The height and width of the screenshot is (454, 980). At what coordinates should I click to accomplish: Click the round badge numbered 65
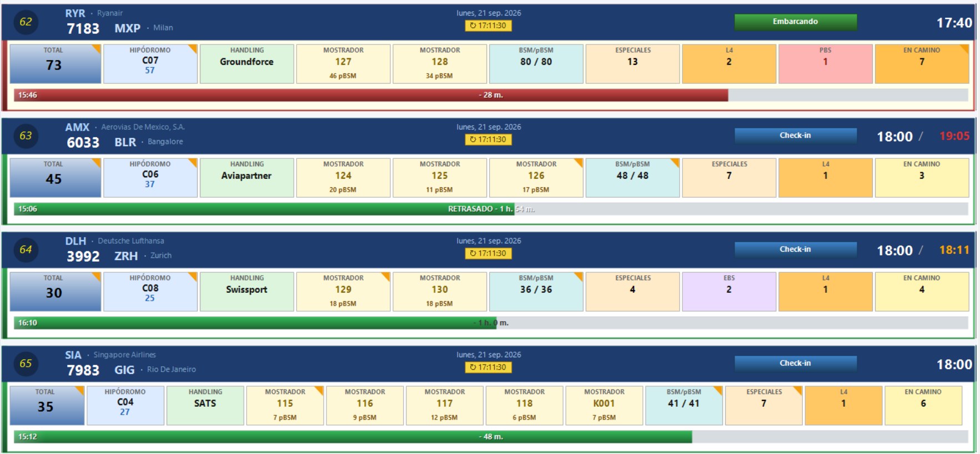click(26, 364)
